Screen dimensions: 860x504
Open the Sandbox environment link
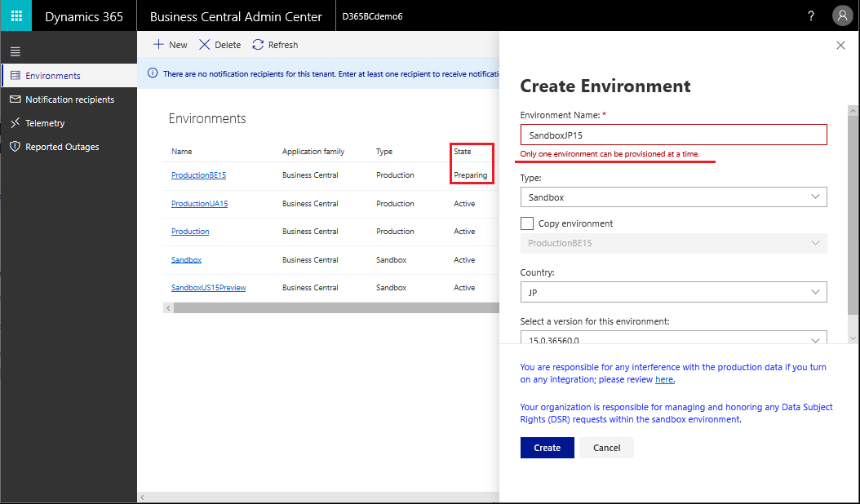point(186,260)
